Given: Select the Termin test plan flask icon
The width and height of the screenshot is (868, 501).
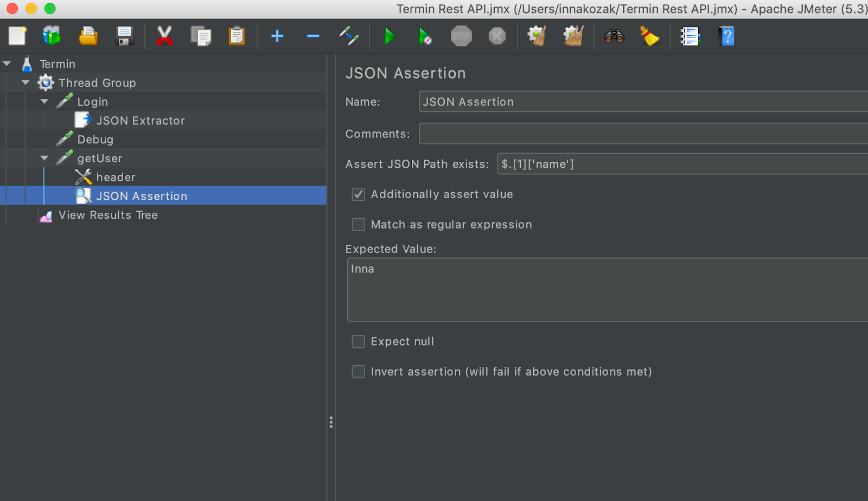Looking at the screenshot, I should [x=27, y=64].
